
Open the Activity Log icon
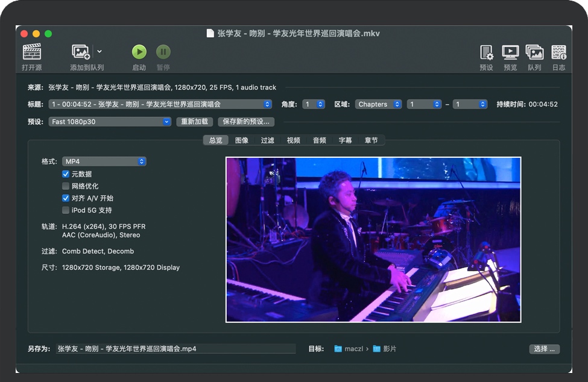pos(558,52)
